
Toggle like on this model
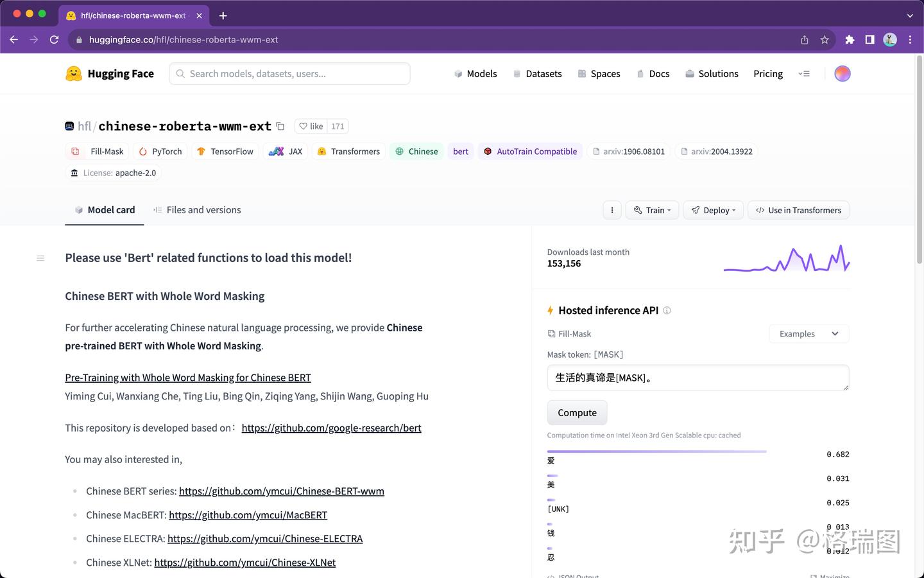click(x=311, y=127)
